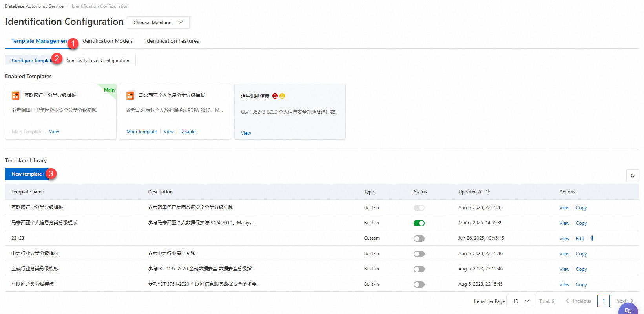Switch to the Template Management tab
Image resolution: width=644 pixels, height=314 pixels.
point(40,41)
